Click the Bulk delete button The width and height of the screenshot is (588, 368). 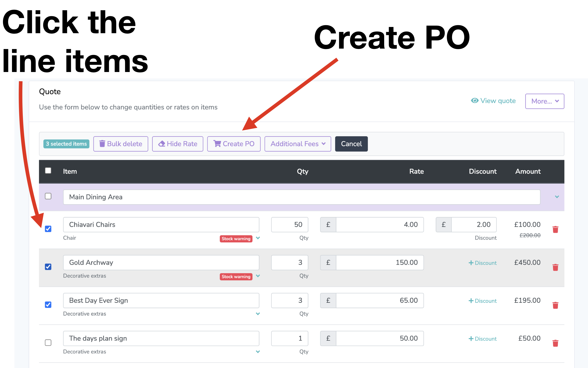pyautogui.click(x=121, y=144)
